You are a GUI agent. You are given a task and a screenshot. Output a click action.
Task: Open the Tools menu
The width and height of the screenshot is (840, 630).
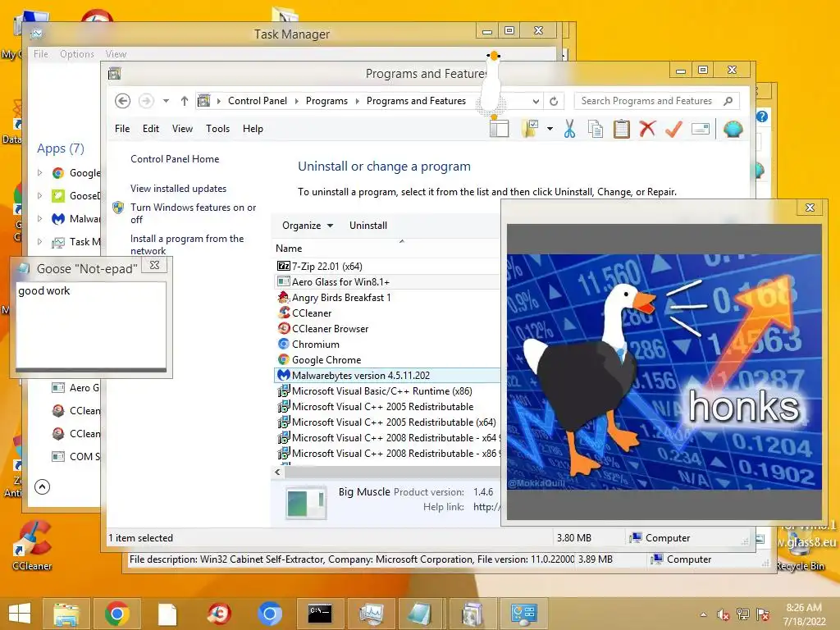click(x=217, y=129)
